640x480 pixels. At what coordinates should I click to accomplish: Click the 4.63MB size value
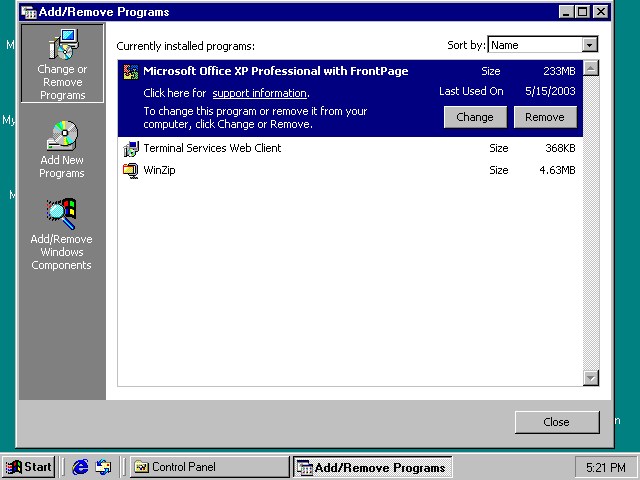pyautogui.click(x=557, y=171)
